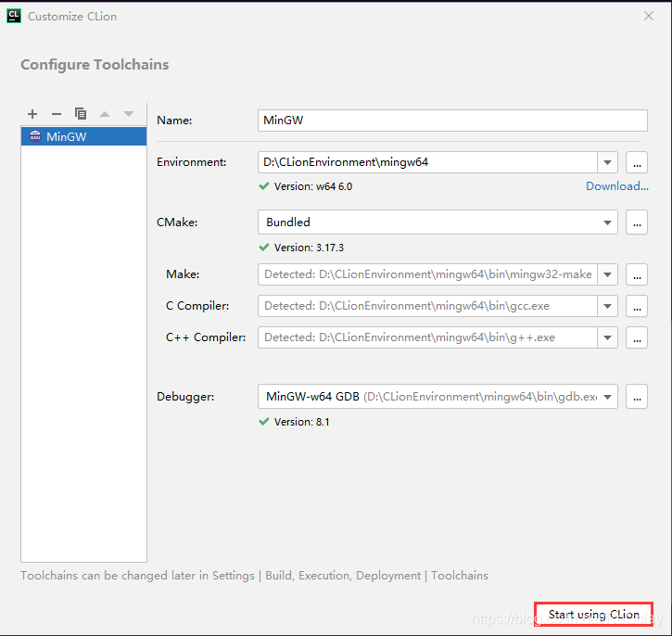The width and height of the screenshot is (672, 636).
Task: Add a new toolchain with plus icon
Action: [32, 114]
